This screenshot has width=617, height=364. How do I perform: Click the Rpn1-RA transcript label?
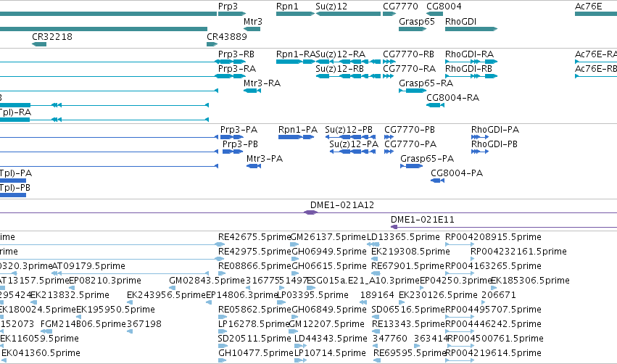296,54
